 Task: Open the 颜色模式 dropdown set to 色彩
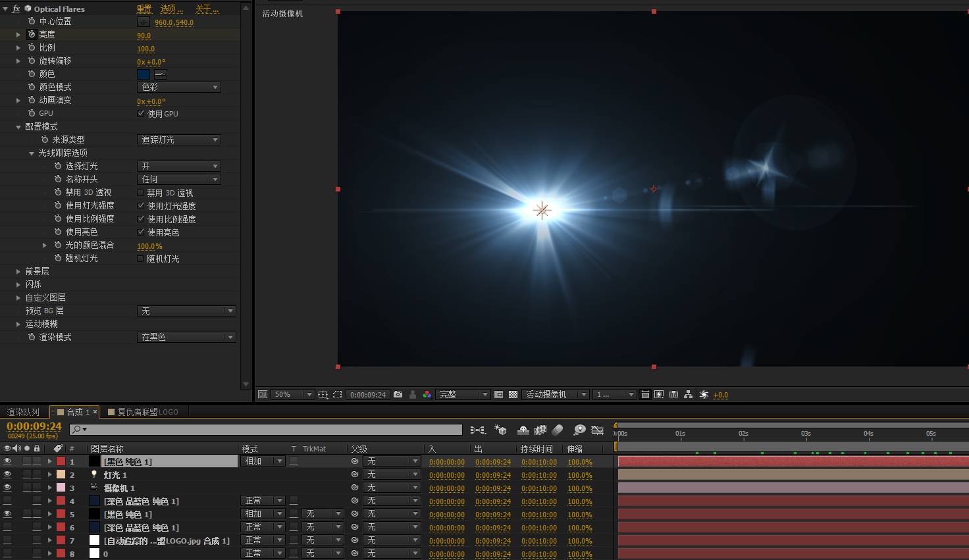click(x=178, y=87)
